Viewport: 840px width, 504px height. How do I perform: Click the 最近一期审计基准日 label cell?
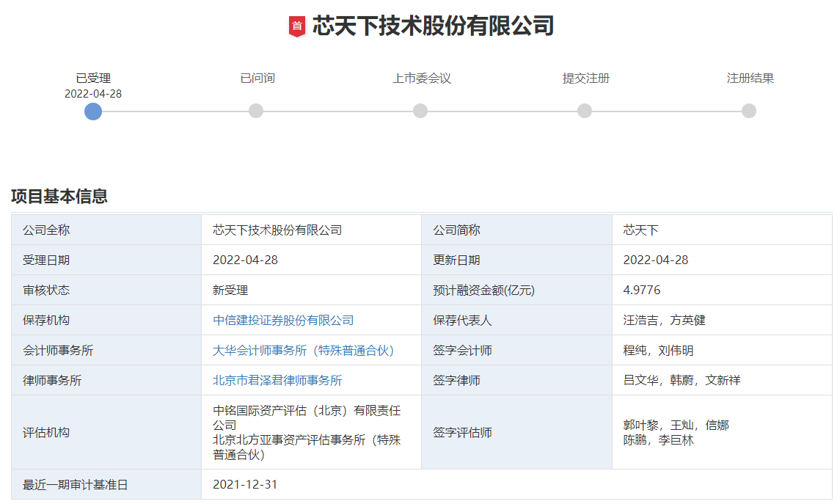click(106, 485)
